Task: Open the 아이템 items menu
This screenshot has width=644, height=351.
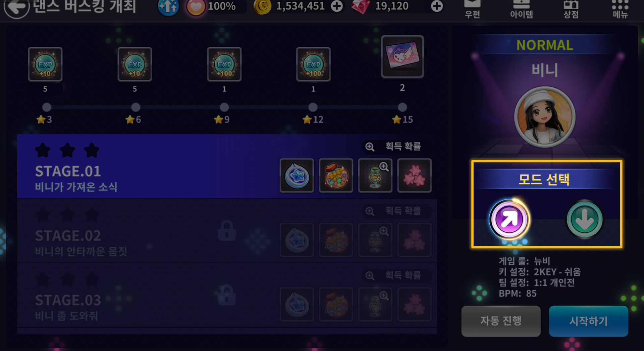Action: (521, 9)
